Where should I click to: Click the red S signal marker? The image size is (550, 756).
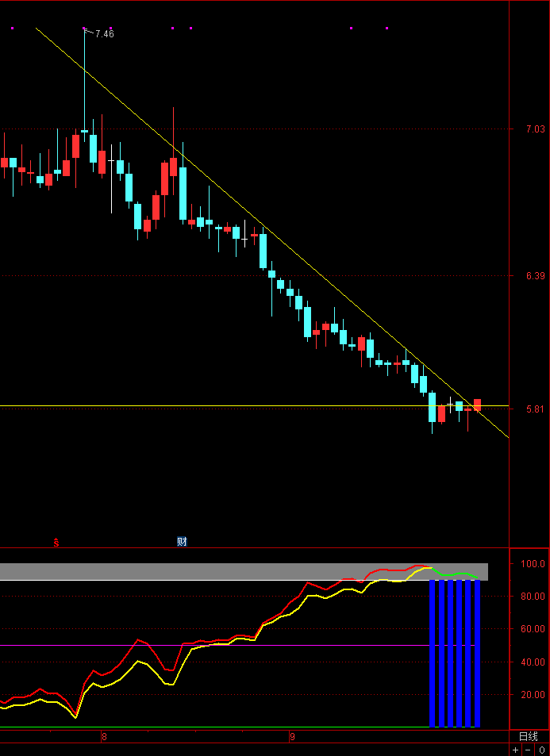point(56,543)
